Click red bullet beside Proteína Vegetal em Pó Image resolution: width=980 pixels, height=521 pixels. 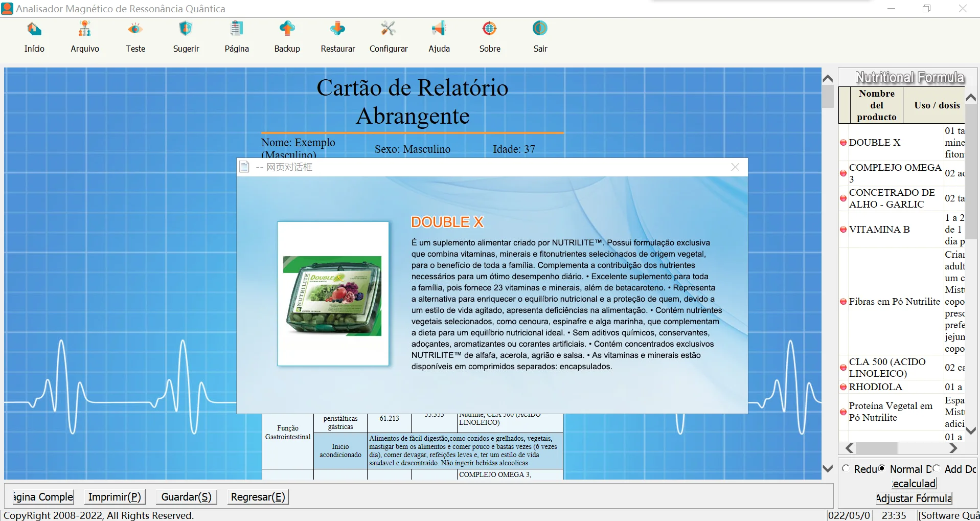point(844,412)
